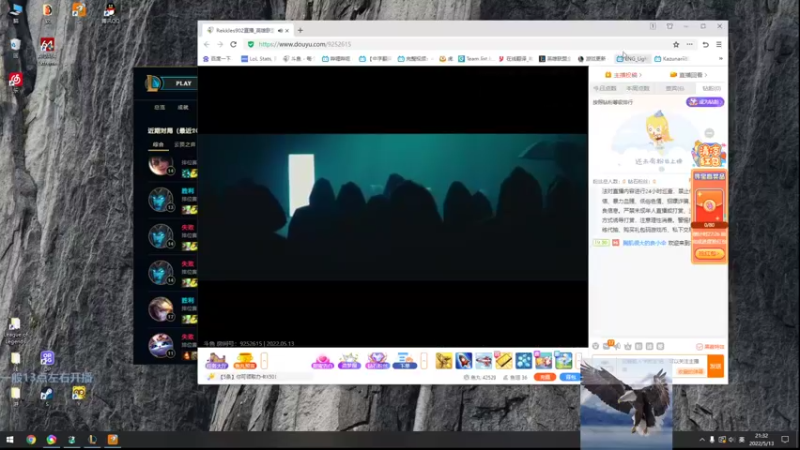Open League client from the taskbar

tap(92, 439)
